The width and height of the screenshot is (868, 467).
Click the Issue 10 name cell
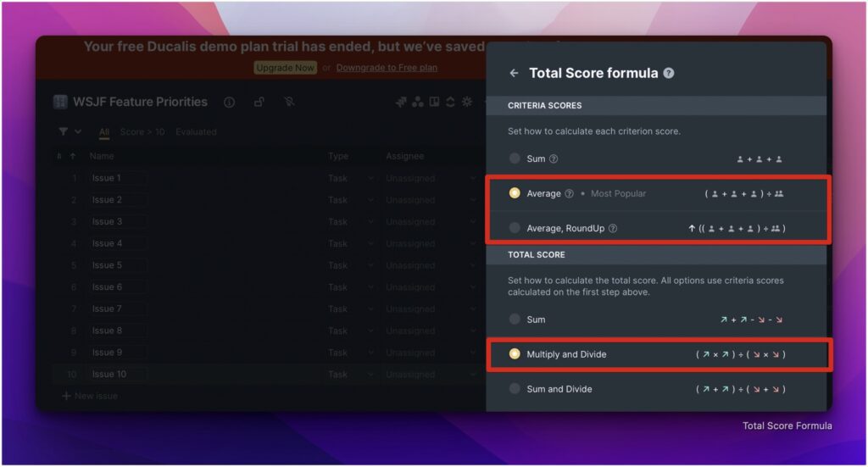coord(117,375)
